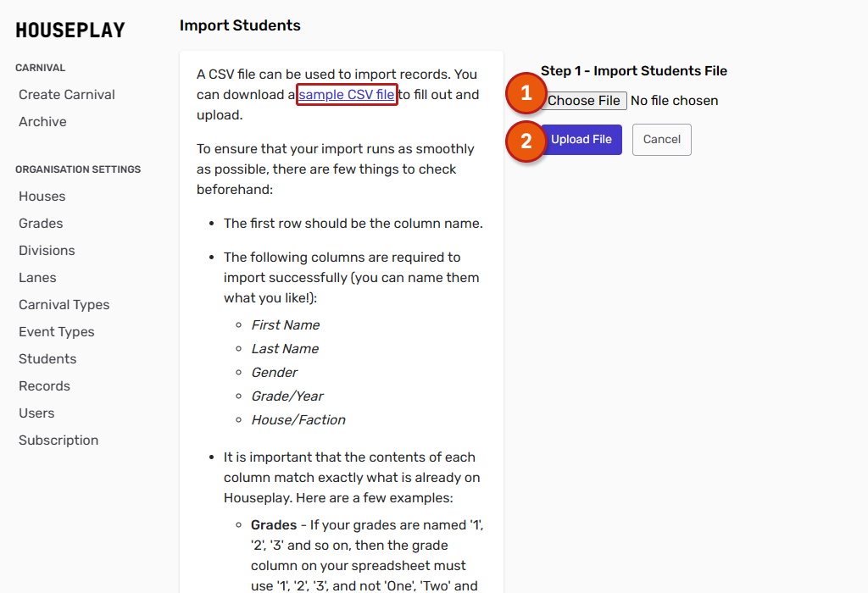This screenshot has width=868, height=593.
Task: Select Lanes from organisation settings
Action: (37, 278)
